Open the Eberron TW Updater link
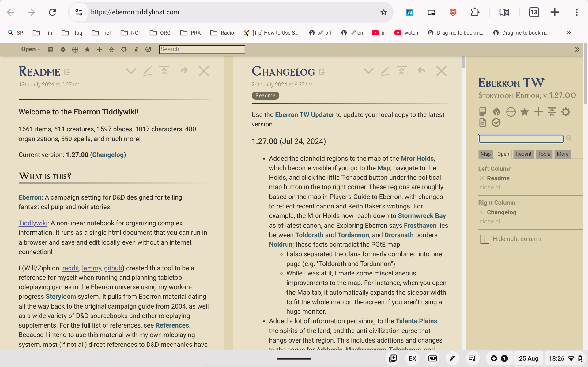The width and height of the screenshot is (588, 367). coord(304,115)
